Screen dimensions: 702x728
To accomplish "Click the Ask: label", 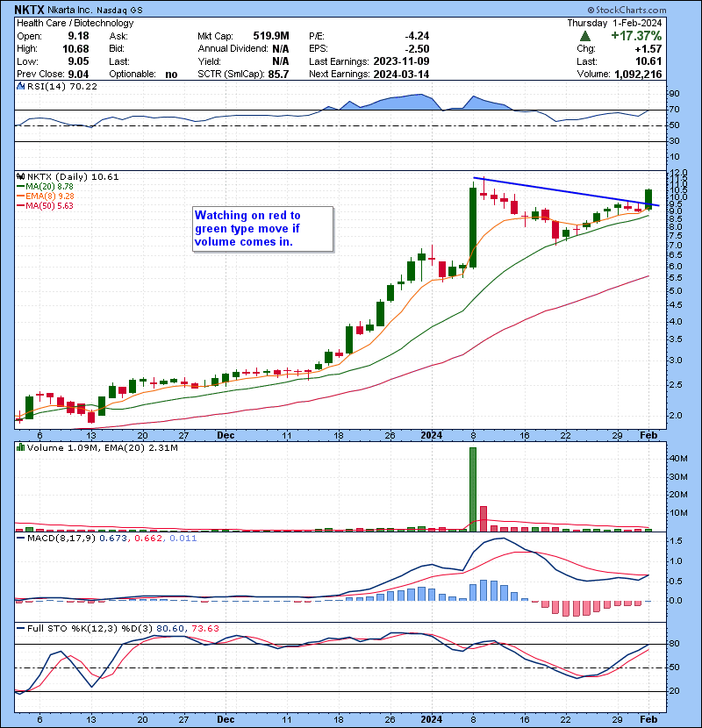I will click(118, 36).
